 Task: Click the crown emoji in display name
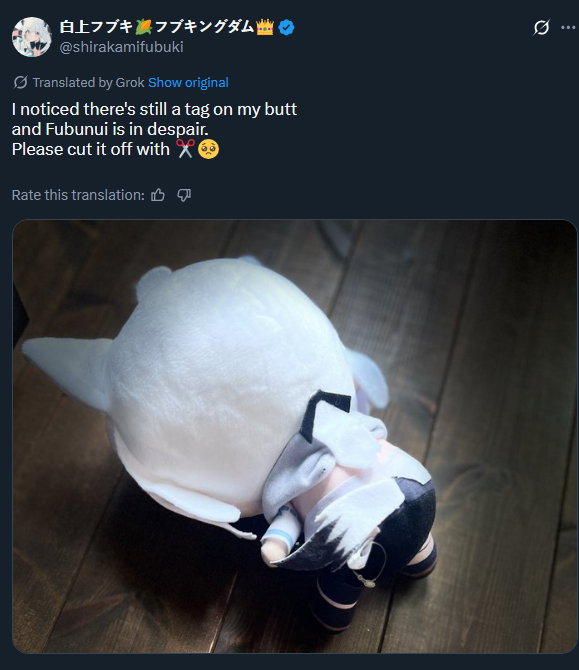(x=265, y=27)
